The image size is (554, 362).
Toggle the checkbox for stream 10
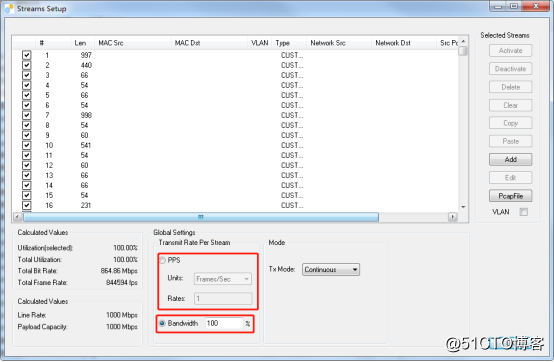[x=26, y=145]
